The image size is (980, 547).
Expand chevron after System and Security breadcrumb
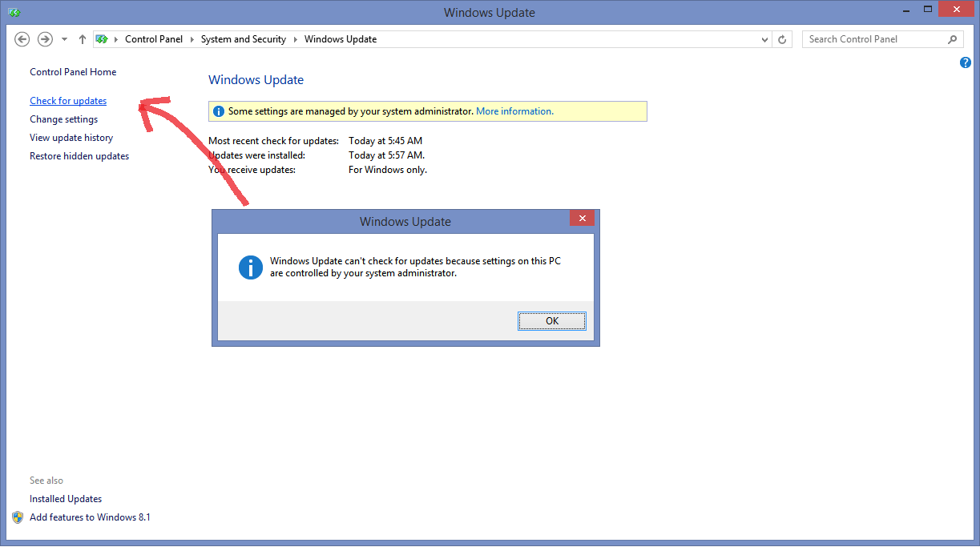(x=295, y=39)
